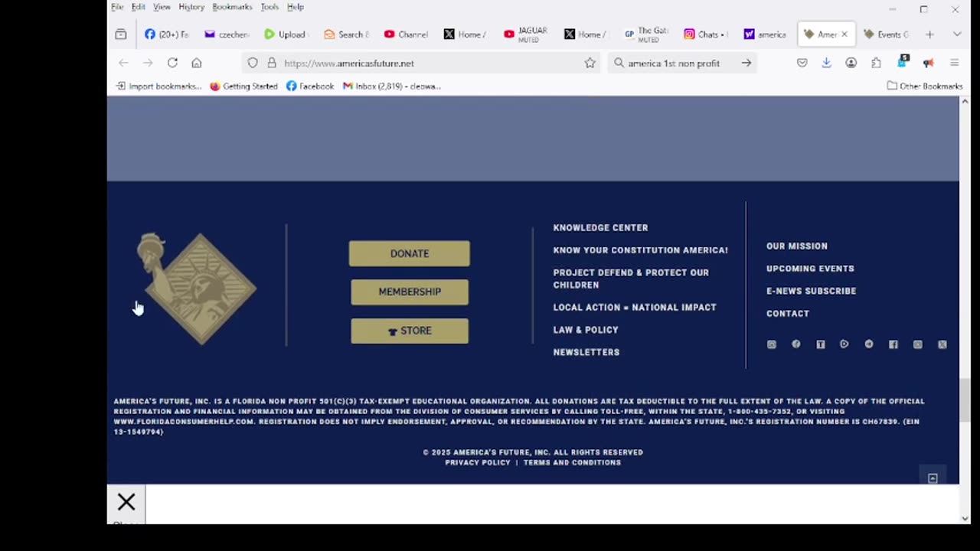Open KNOW YOUR CONSTITUTION AMERICA! link
The image size is (980, 551).
pos(640,250)
